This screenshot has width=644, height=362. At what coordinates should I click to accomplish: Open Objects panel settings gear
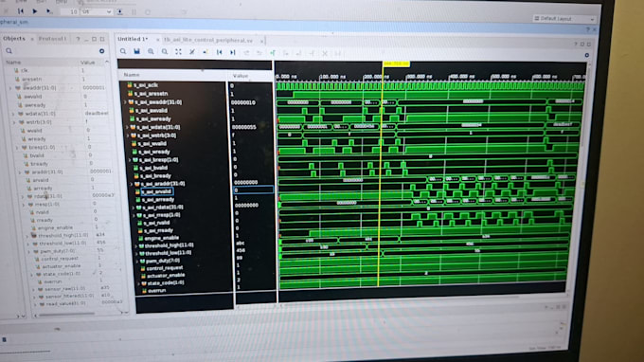tap(102, 51)
